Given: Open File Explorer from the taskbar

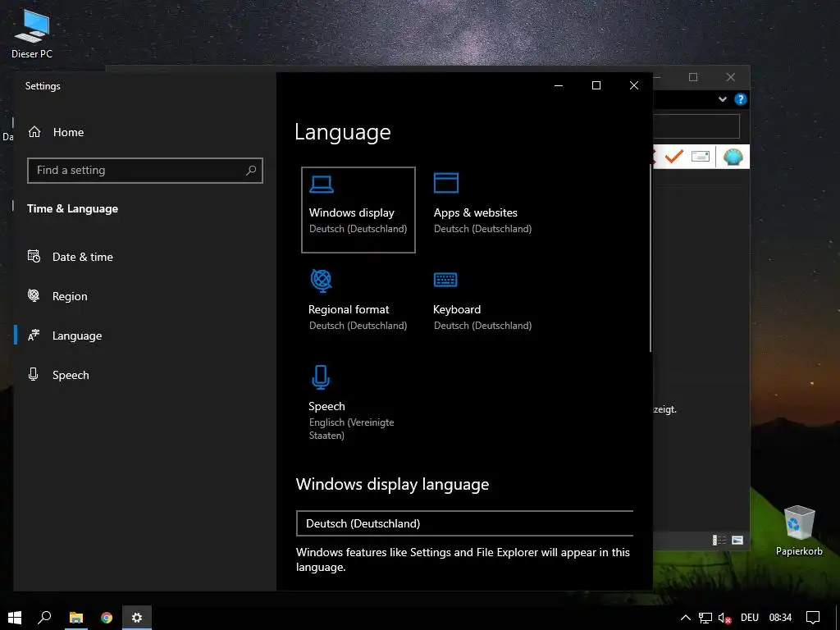Looking at the screenshot, I should pyautogui.click(x=76, y=618).
